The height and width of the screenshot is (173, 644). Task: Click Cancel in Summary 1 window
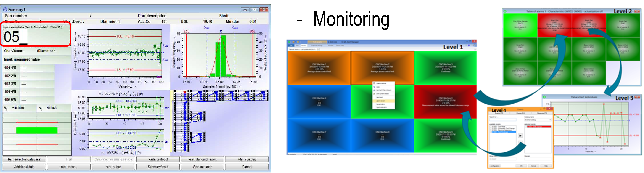tap(247, 167)
